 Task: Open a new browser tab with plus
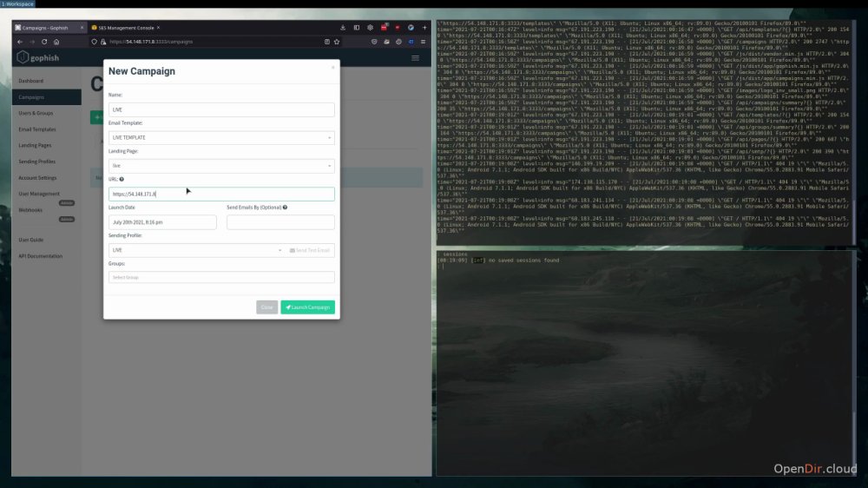click(424, 27)
